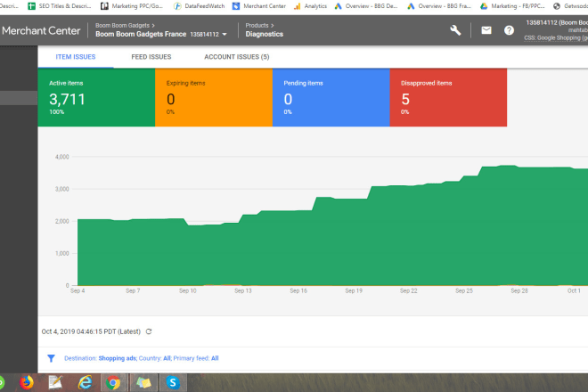This screenshot has width=588, height=392.
Task: Open the DataFeedWatch bookmark
Action: point(200,6)
